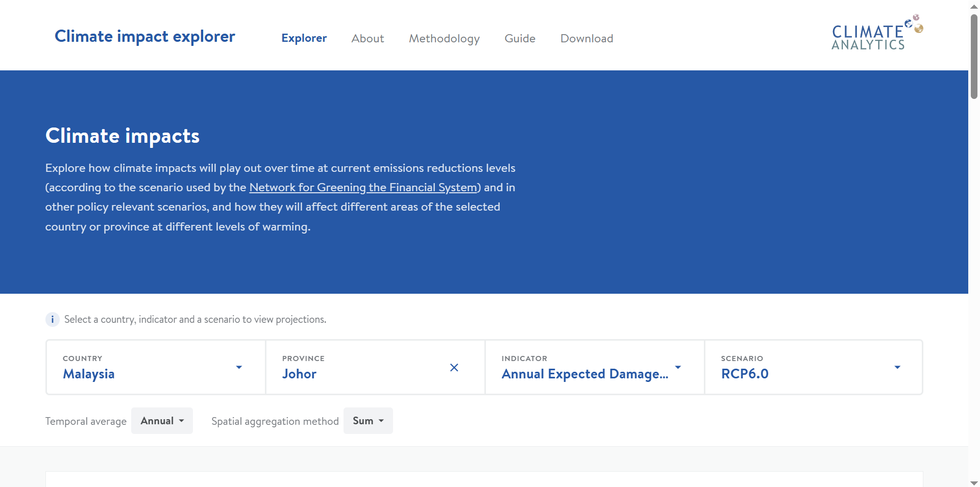This screenshot has height=487, width=980.
Task: Click the Johor province field
Action: tap(357, 368)
